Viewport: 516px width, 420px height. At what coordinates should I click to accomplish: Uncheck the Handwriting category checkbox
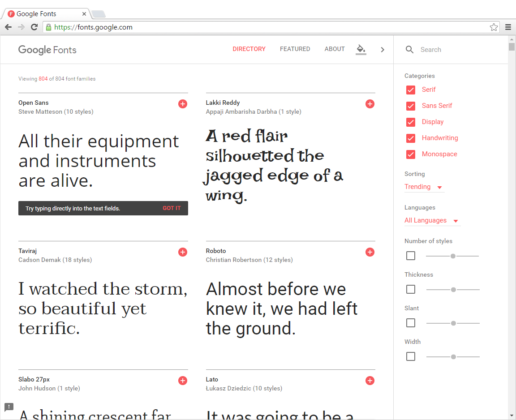point(410,138)
